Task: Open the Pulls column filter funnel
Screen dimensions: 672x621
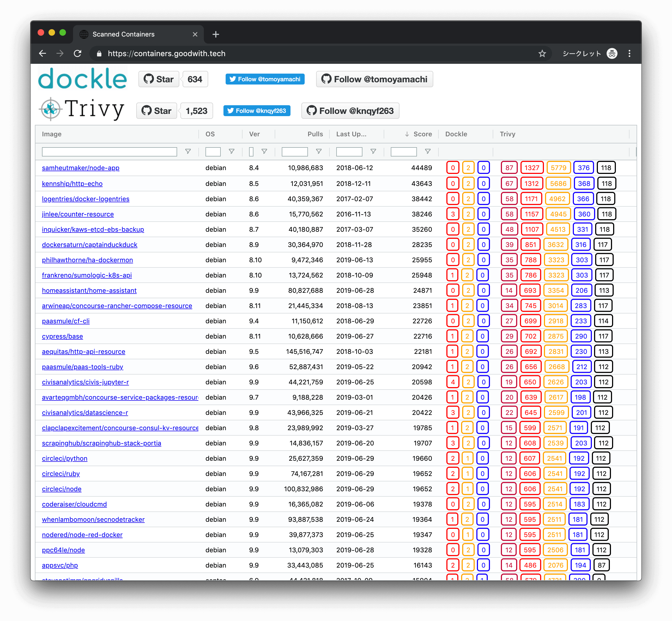Action: click(x=319, y=152)
